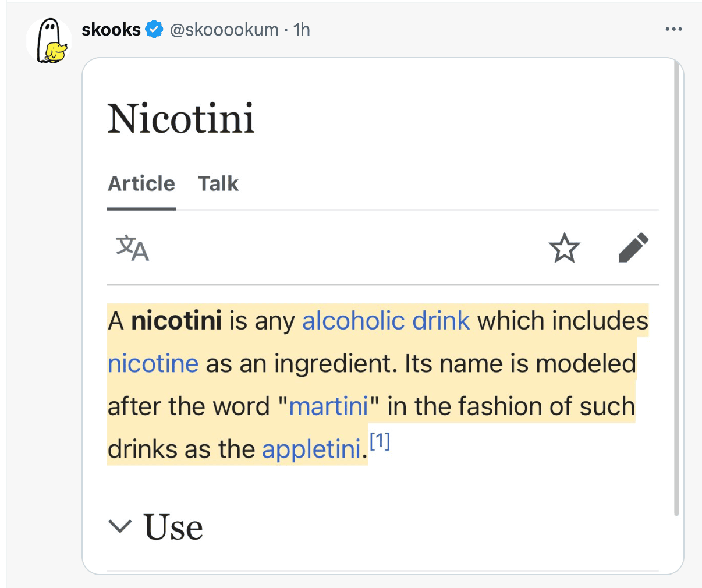
Task: Click the bold word "nicotini" in the text
Action: (x=176, y=321)
